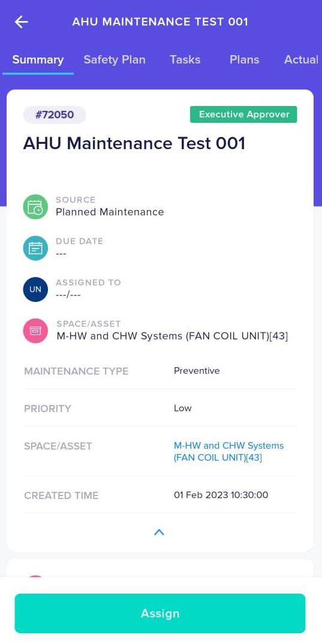The image size is (322, 644).
Task: Tap the Maintenance Type Preventive row
Action: click(160, 371)
